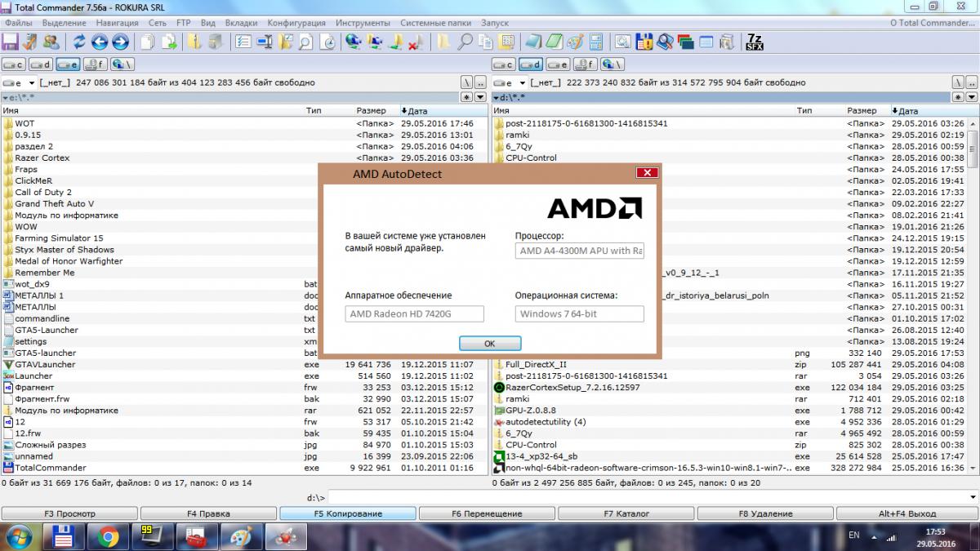Switch left panel to drive c

click(14, 64)
